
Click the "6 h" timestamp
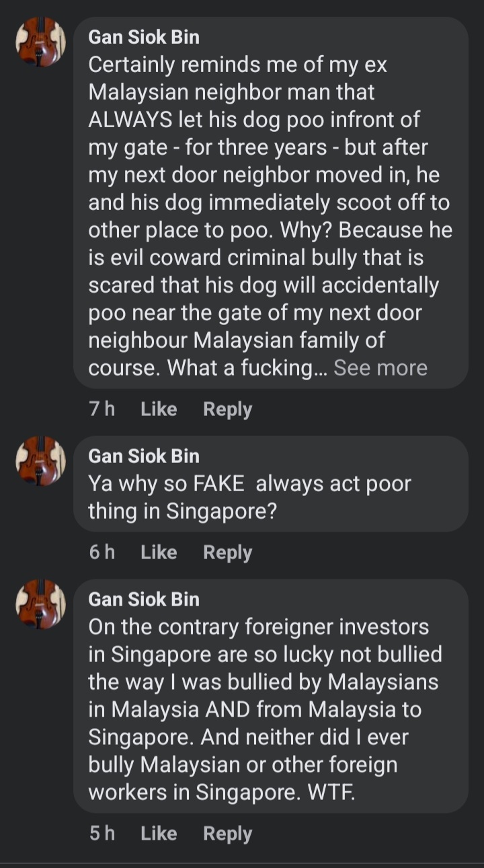point(102,552)
